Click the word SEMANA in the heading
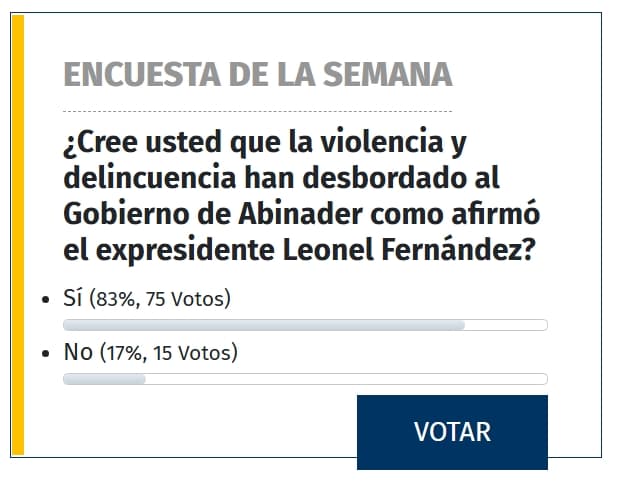The width and height of the screenshot is (626, 487). [x=388, y=75]
